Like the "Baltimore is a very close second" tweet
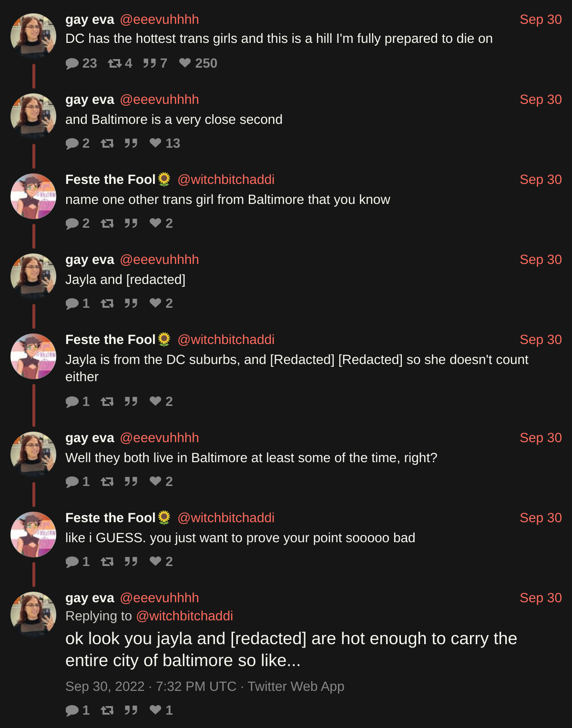 (155, 143)
